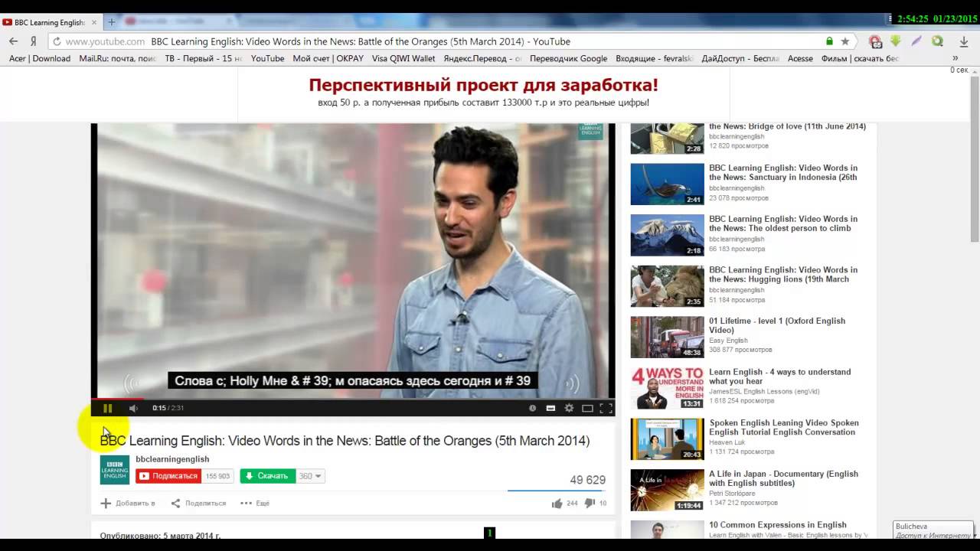Click Поделиться to share the video
The height and width of the screenshot is (551, 980).
pyautogui.click(x=198, y=503)
